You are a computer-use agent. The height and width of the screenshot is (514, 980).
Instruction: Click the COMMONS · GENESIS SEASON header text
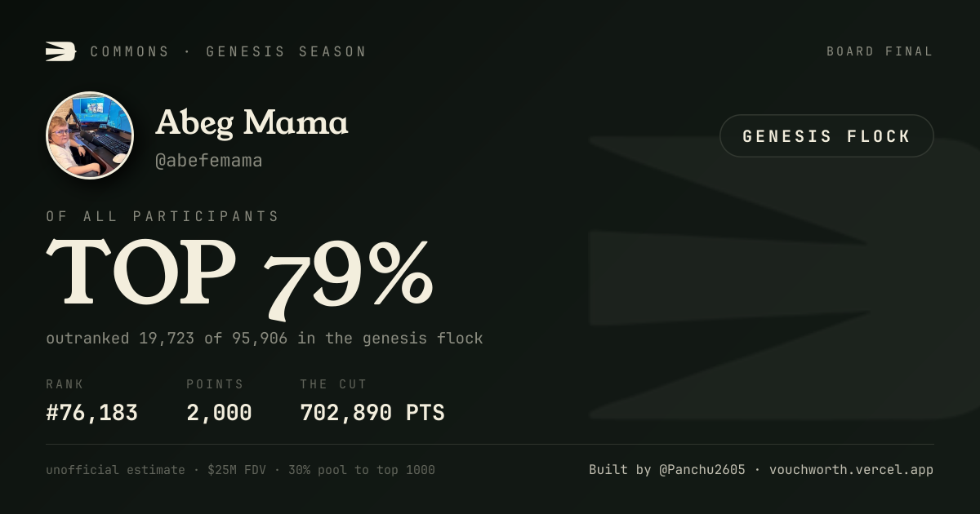pyautogui.click(x=229, y=51)
